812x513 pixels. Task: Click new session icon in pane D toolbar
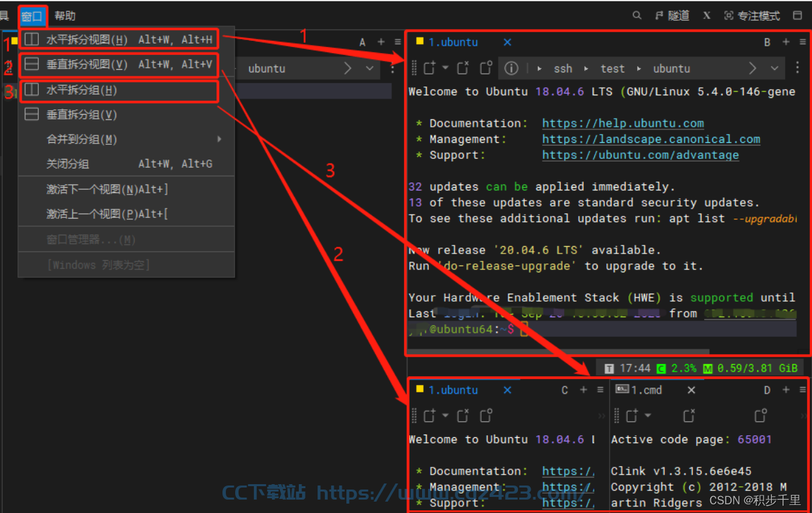coord(632,416)
